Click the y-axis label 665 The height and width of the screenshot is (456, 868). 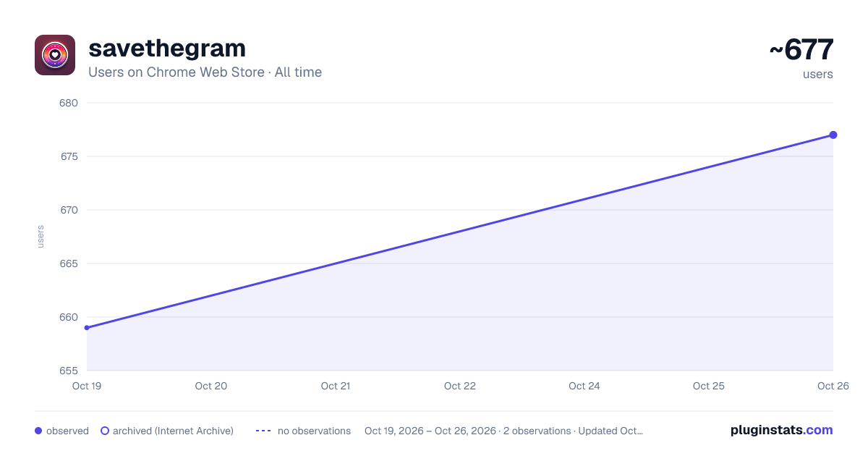pyautogui.click(x=68, y=263)
